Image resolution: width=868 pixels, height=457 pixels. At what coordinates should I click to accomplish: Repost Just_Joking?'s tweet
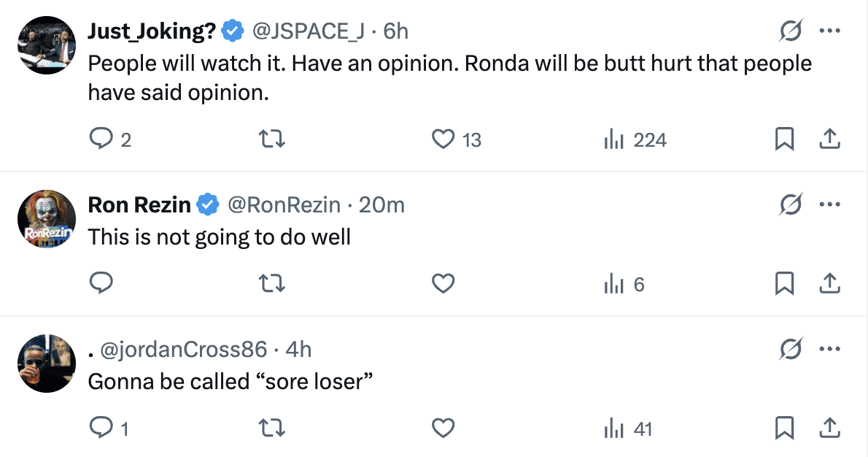click(x=273, y=139)
